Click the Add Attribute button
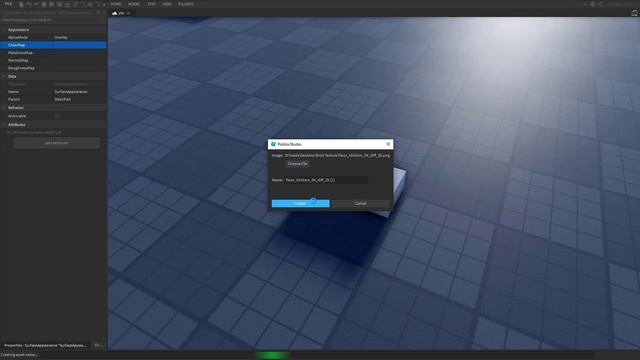The width and height of the screenshot is (640, 360). tap(56, 143)
